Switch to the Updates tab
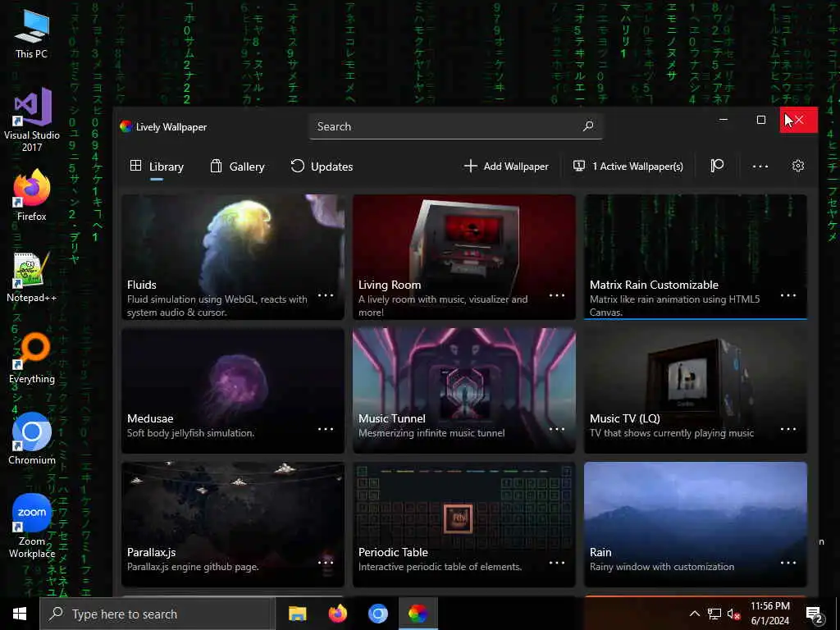 coord(322,167)
